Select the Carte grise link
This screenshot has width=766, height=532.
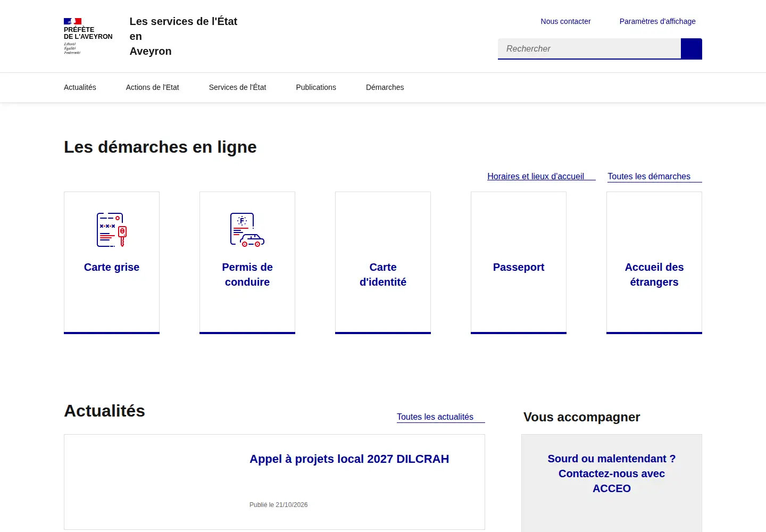tap(112, 267)
